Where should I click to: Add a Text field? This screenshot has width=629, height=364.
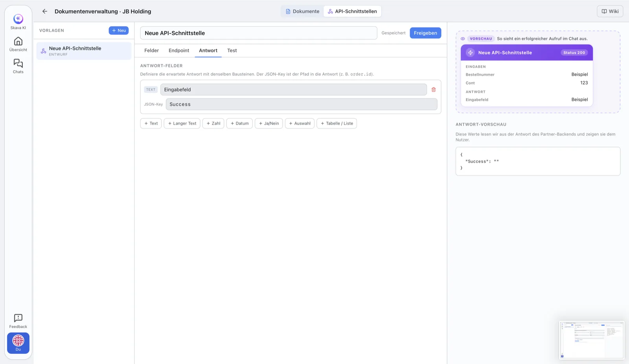pyautogui.click(x=151, y=123)
